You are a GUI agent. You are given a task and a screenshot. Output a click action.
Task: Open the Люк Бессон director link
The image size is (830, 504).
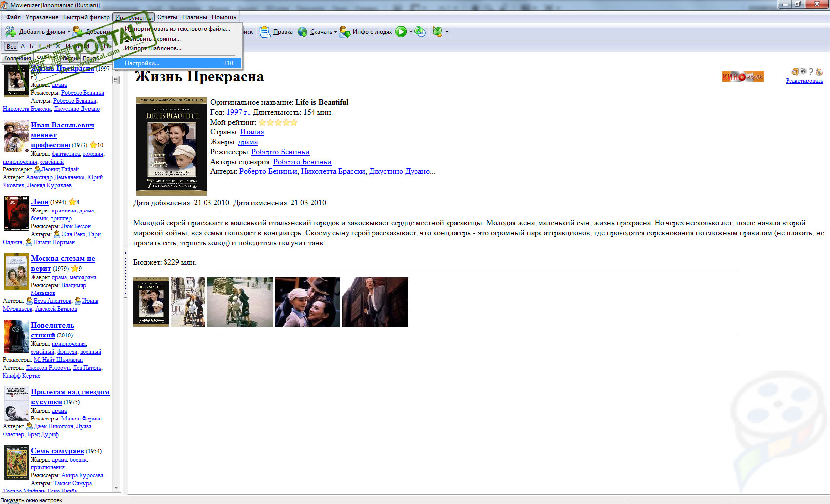point(76,226)
